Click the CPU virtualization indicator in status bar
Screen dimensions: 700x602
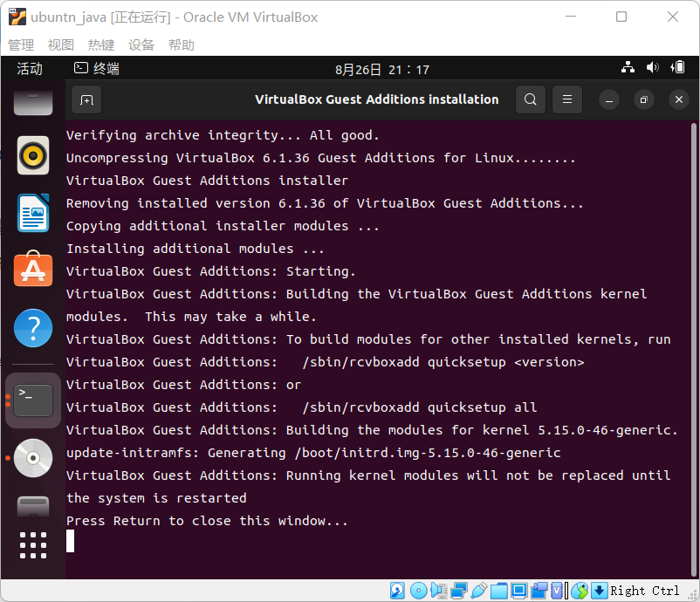tap(557, 591)
